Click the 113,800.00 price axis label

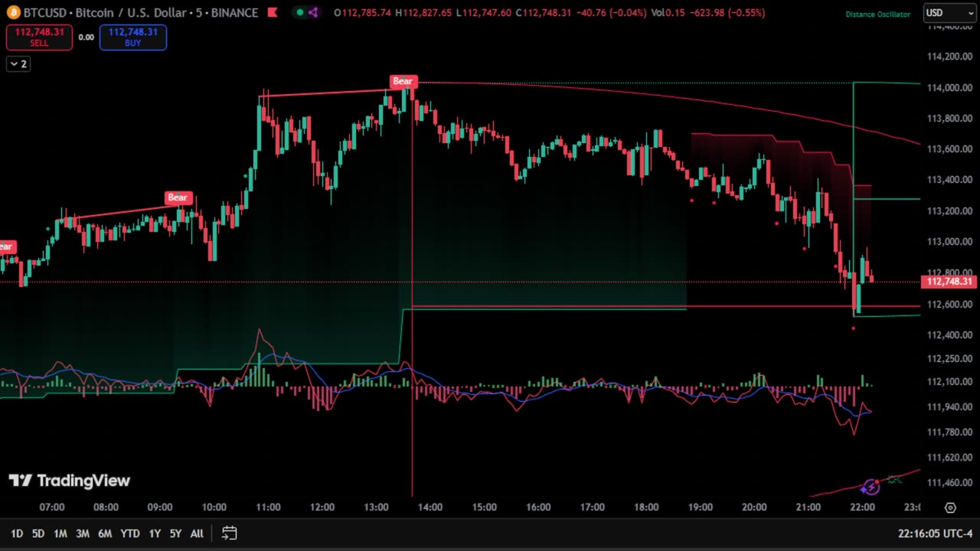coord(949,119)
